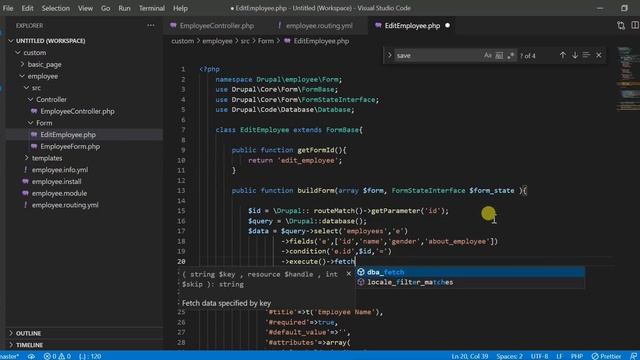Click feedback icon in status bar
The image size is (640, 360).
(x=633, y=356)
